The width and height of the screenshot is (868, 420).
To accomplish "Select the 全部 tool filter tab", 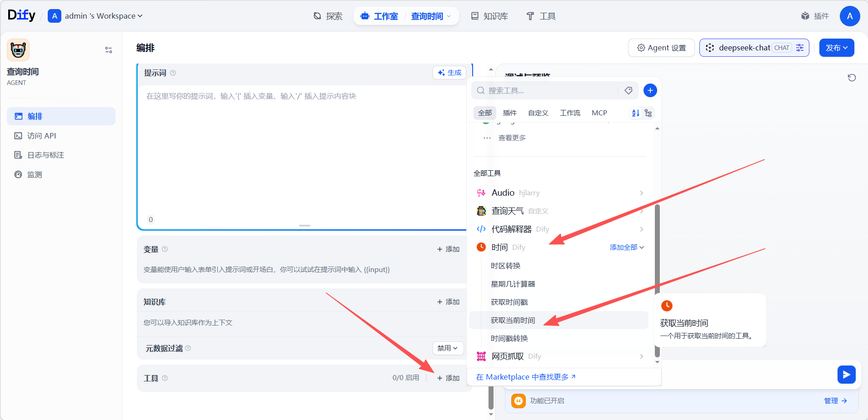I will [485, 113].
